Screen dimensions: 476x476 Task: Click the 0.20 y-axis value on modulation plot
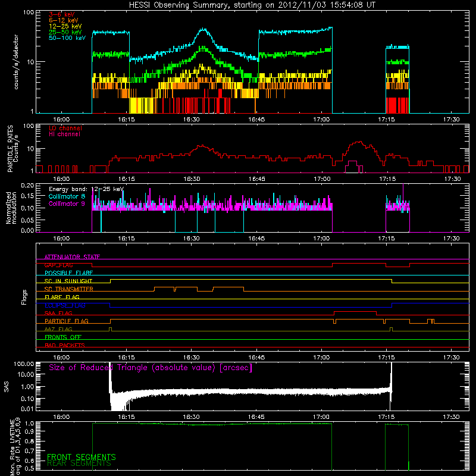(27, 186)
